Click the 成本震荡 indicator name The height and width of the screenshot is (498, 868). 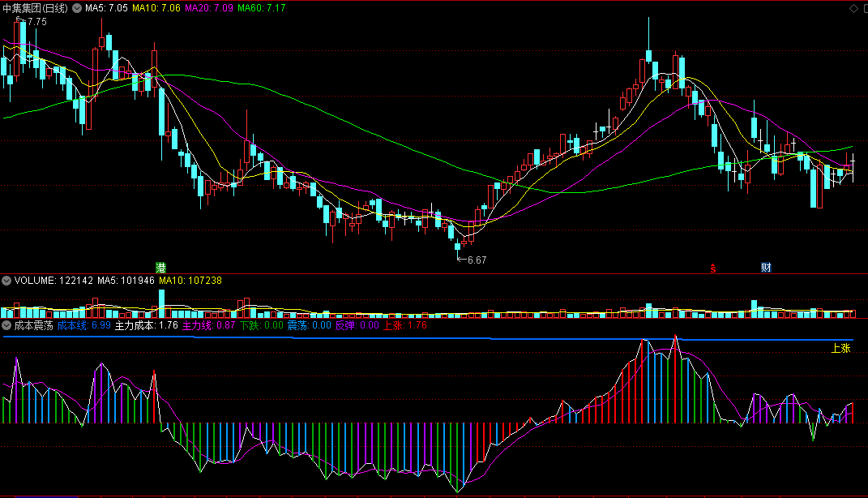[34, 326]
